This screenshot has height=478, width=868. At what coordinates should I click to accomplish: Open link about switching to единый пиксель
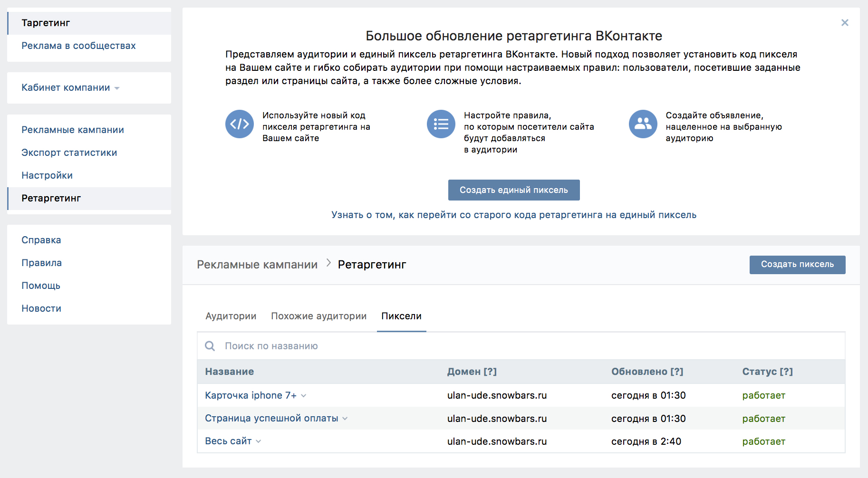pyautogui.click(x=513, y=215)
